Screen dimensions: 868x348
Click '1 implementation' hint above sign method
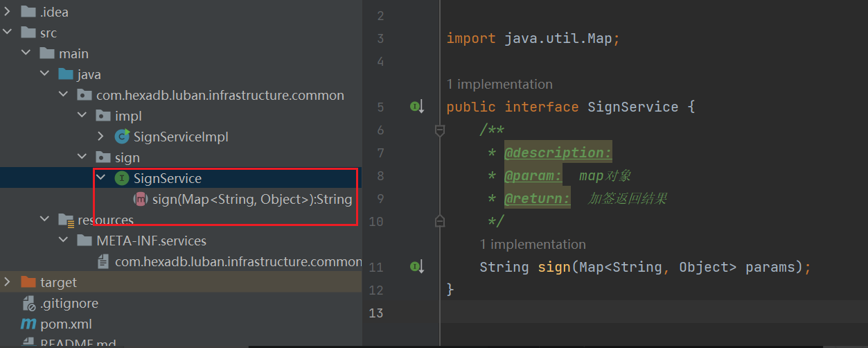click(x=533, y=244)
